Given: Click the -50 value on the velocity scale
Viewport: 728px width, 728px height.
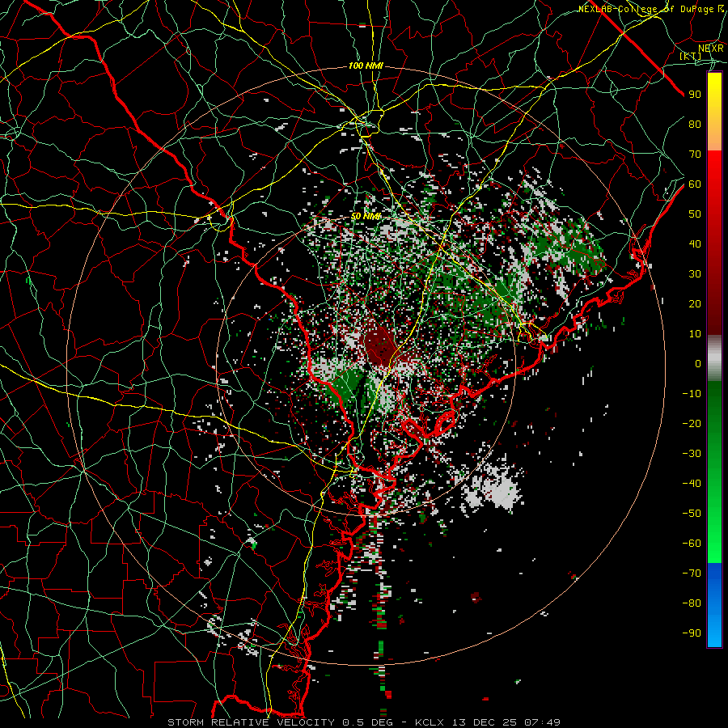Looking at the screenshot, I should (x=692, y=514).
